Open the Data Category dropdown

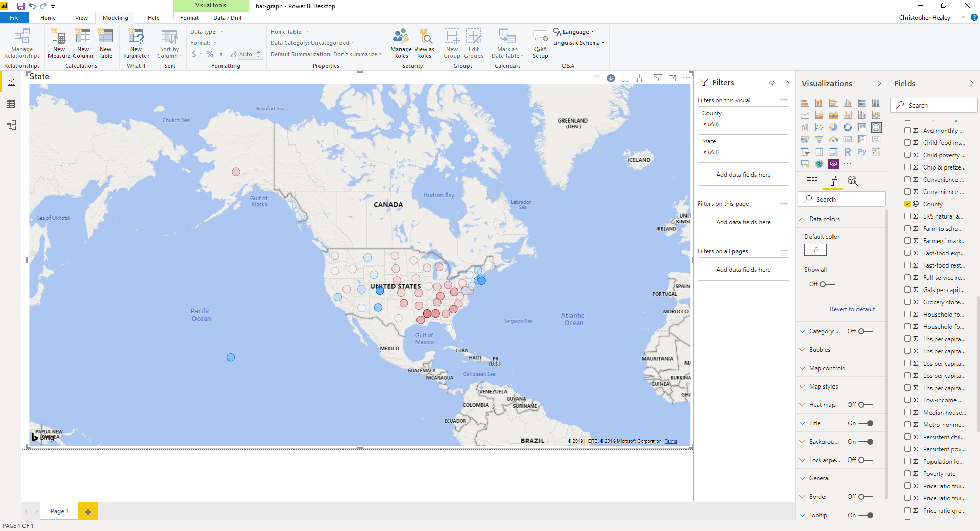coord(312,43)
